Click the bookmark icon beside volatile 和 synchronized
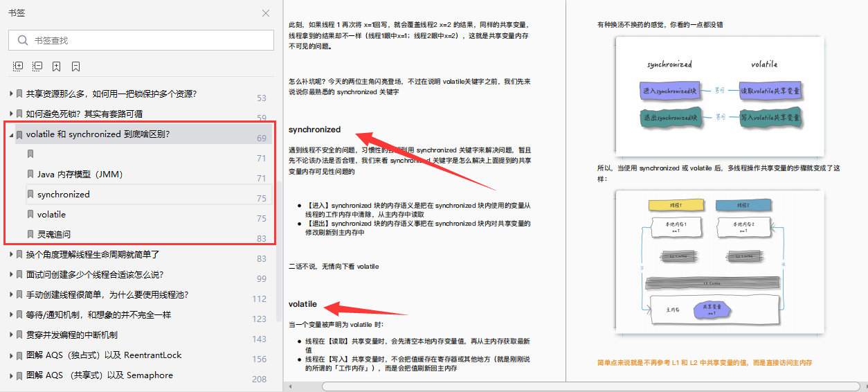The height and width of the screenshot is (392, 868). (x=19, y=134)
